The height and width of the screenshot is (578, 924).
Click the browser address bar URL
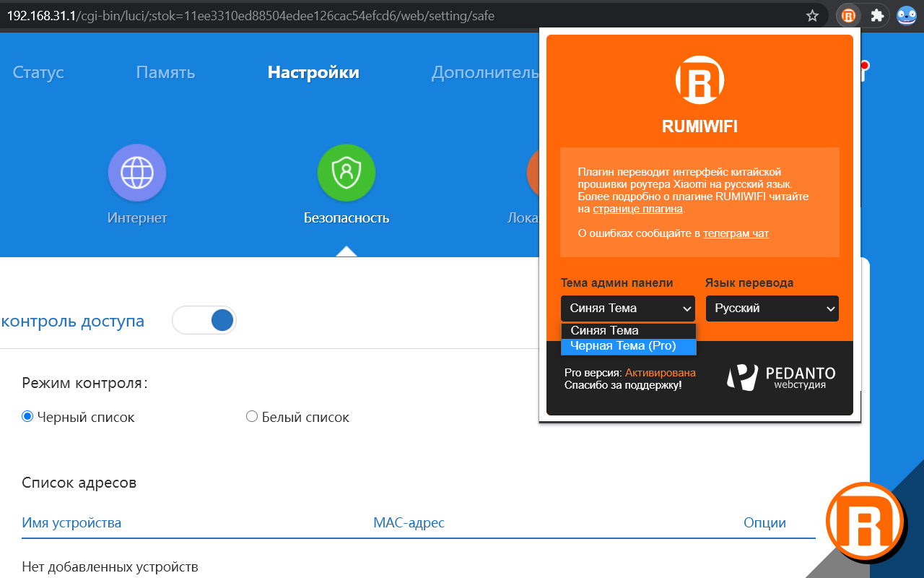(x=251, y=15)
